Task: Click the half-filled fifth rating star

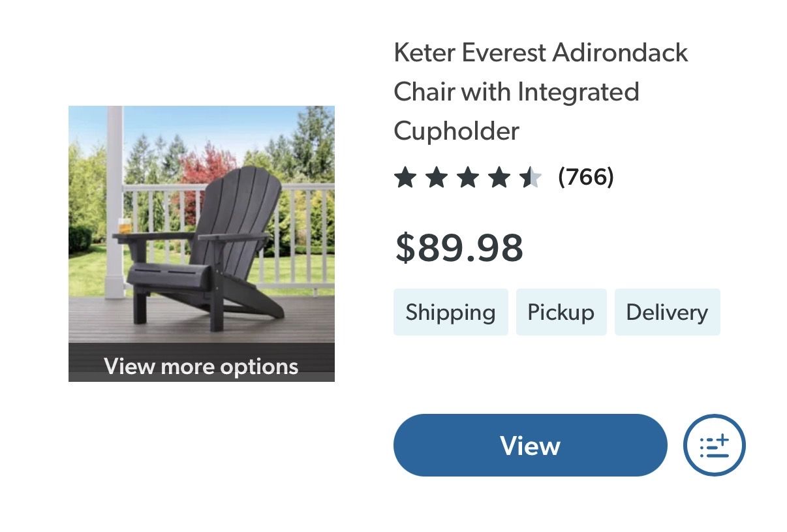Action: [x=531, y=177]
